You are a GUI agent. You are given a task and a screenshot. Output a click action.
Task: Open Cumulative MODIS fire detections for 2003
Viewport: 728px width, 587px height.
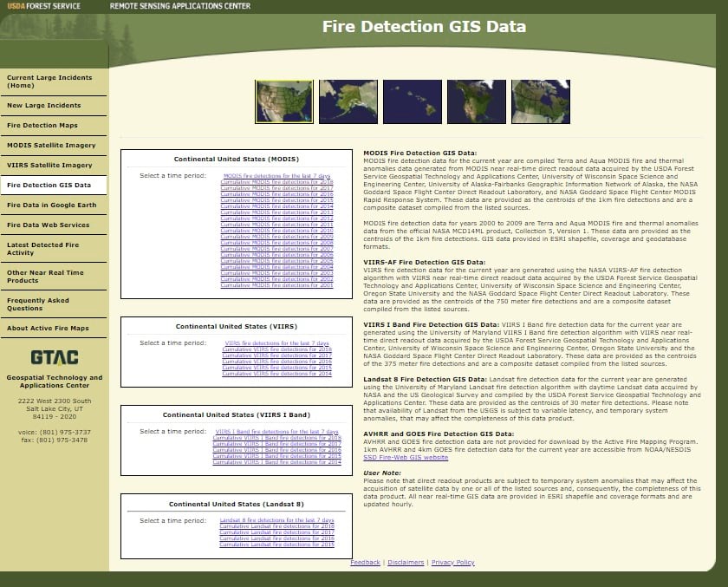click(276, 273)
